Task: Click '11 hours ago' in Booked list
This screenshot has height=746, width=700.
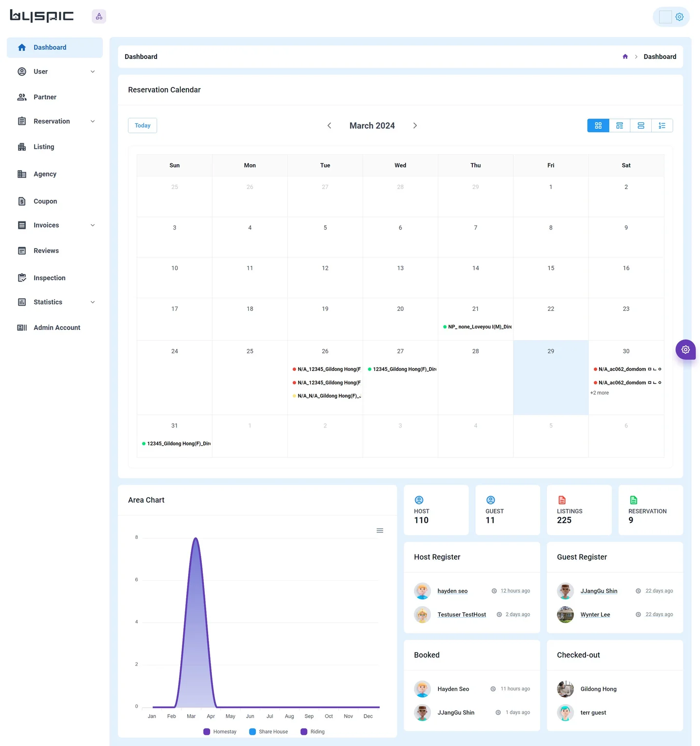Action: click(x=515, y=689)
